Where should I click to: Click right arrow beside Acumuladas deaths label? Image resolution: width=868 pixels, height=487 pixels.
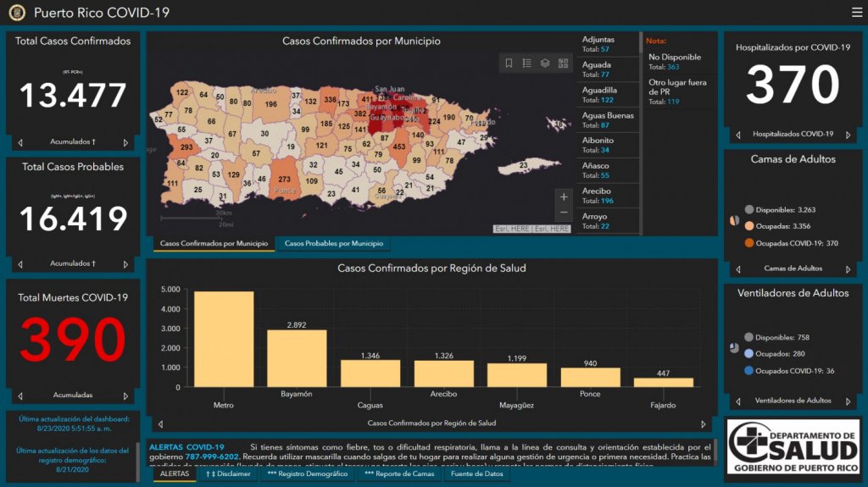pos(126,396)
